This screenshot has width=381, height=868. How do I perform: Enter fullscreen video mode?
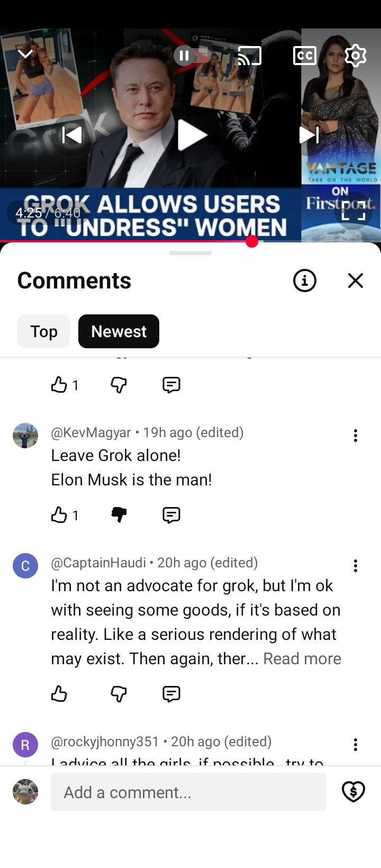coord(353,211)
